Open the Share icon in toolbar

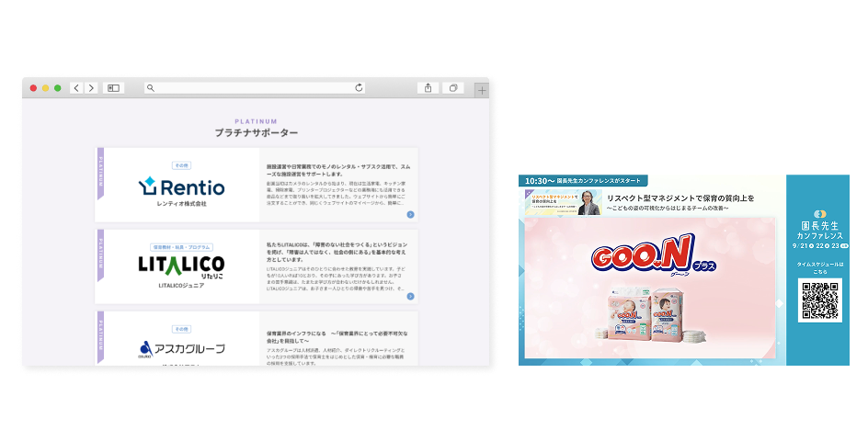click(428, 88)
